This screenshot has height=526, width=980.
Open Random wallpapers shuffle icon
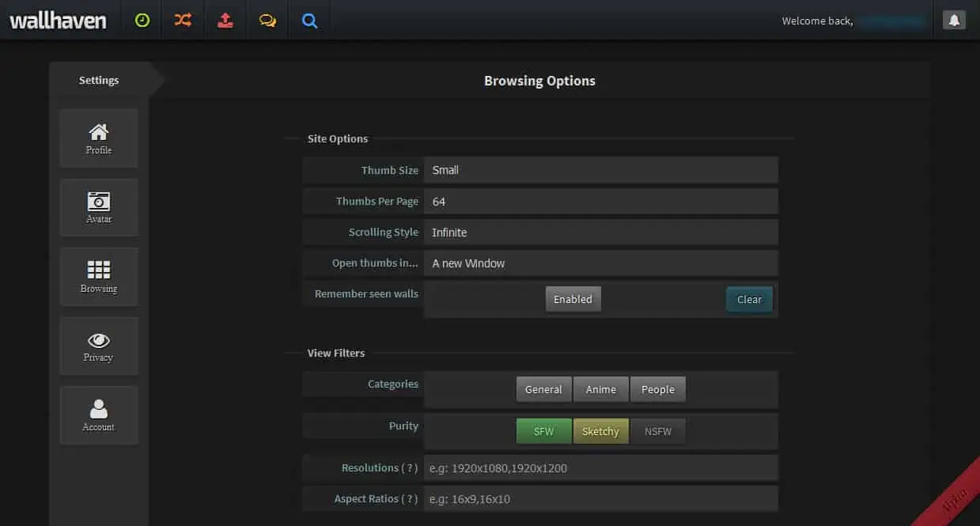pyautogui.click(x=183, y=21)
